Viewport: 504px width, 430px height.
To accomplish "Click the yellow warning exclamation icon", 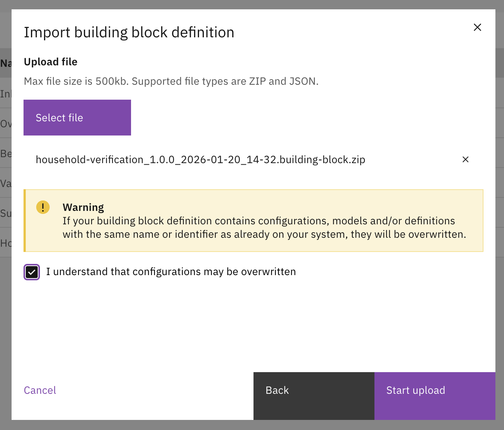I will 43,207.
